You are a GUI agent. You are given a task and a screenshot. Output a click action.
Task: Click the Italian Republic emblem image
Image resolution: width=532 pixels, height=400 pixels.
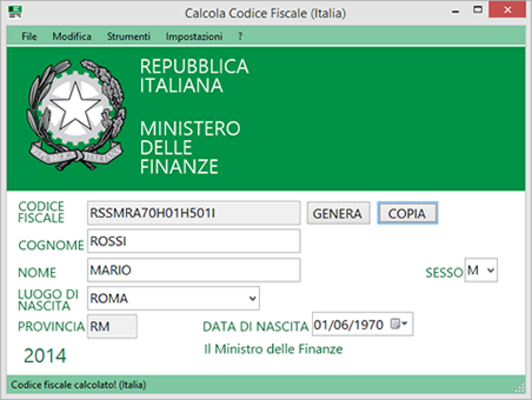pyautogui.click(x=76, y=115)
